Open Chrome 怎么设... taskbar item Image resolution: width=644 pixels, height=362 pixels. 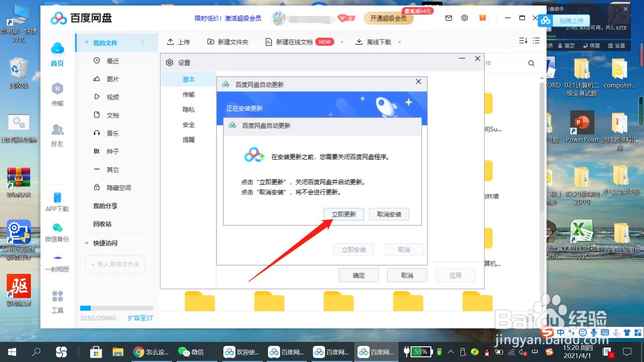153,352
